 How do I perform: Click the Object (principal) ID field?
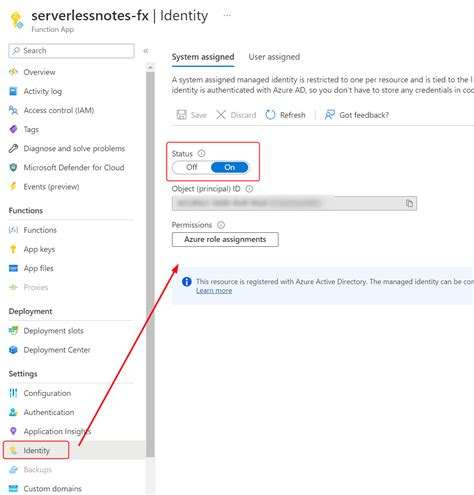pyautogui.click(x=294, y=203)
